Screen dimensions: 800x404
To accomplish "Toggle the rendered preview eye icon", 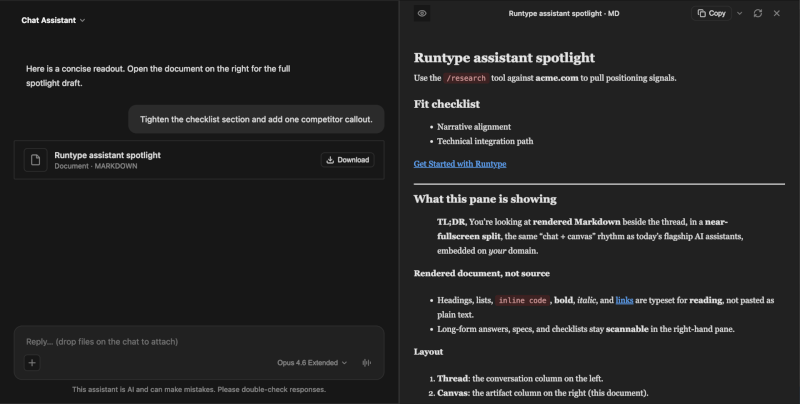I will tap(422, 13).
